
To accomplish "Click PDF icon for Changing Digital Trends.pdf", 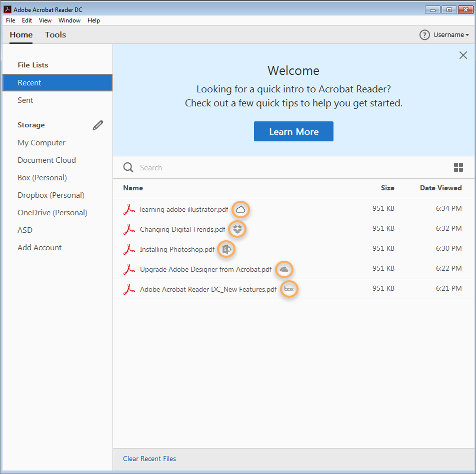I will click(129, 229).
